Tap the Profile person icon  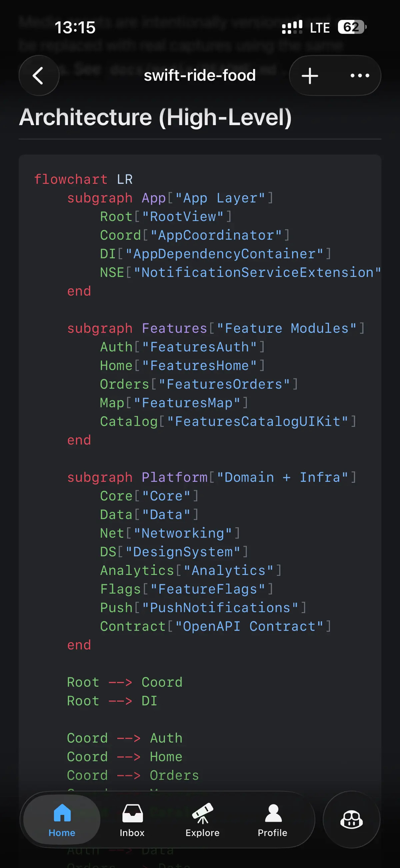click(273, 813)
